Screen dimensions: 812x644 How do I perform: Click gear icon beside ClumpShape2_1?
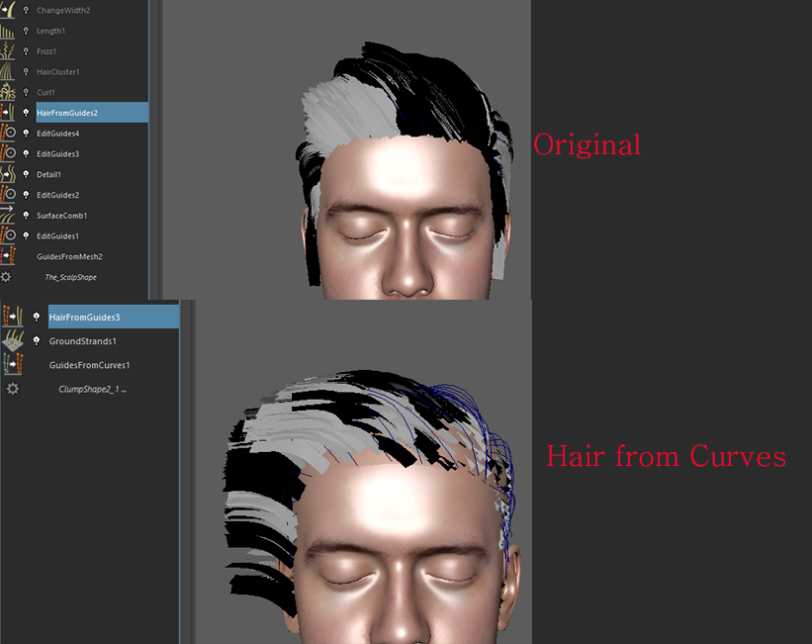tap(12, 390)
